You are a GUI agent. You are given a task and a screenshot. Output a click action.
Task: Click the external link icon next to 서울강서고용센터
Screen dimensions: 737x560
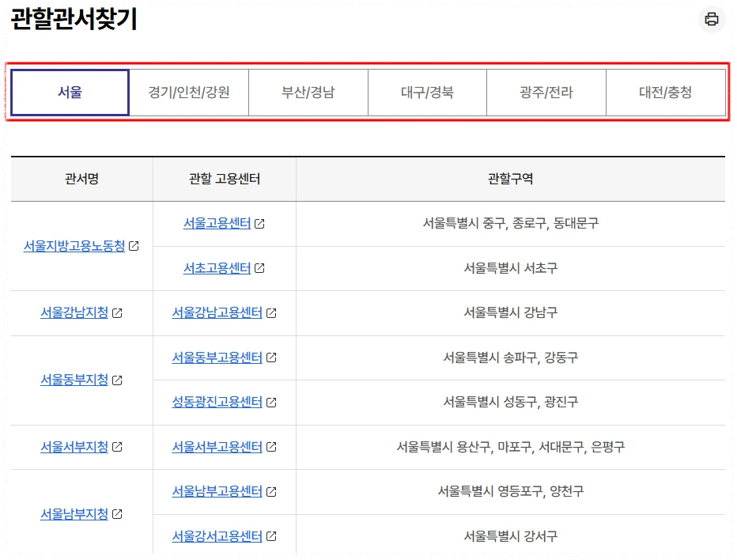tap(273, 535)
